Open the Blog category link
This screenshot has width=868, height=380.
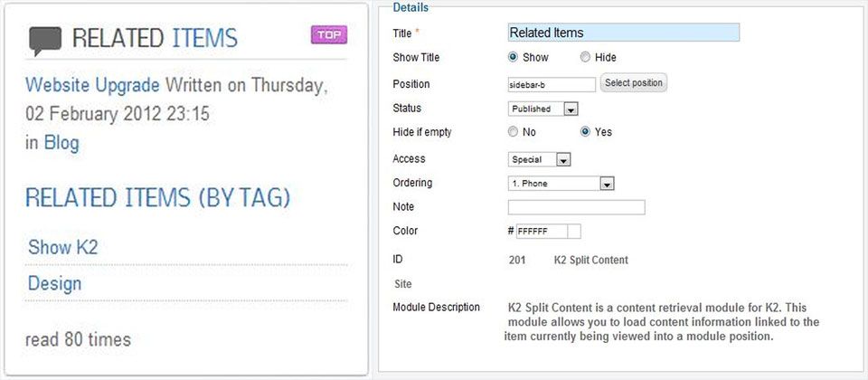click(61, 142)
